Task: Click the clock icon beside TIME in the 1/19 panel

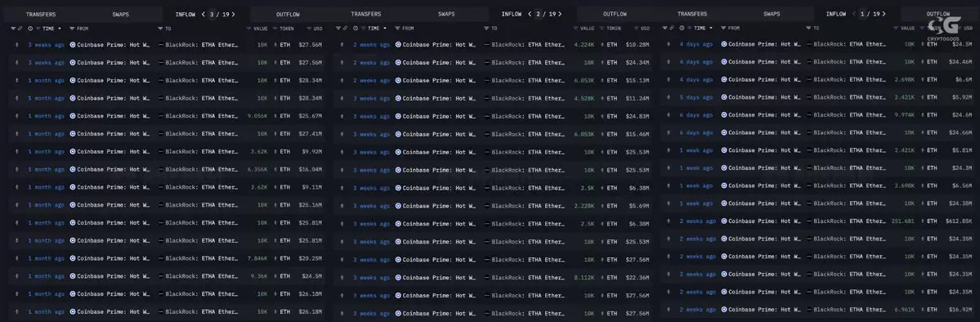Action: (x=682, y=29)
